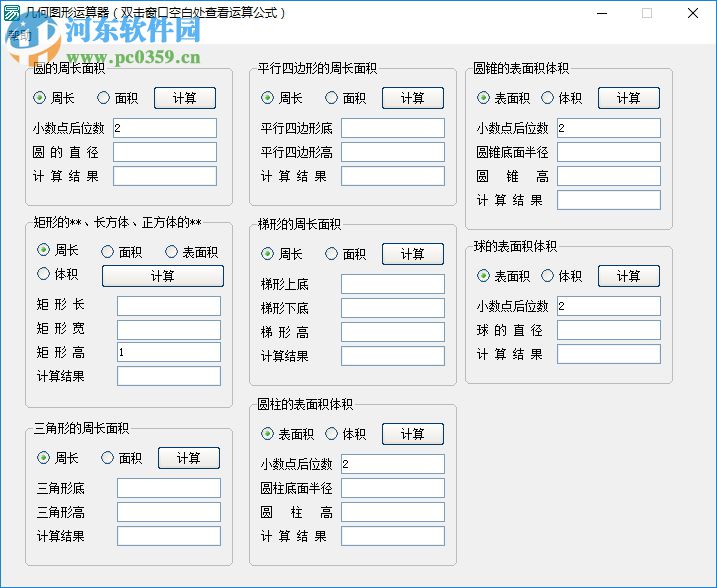Viewport: 717px width, 588px height.
Task: Click the 球的直径 input field
Action: click(609, 330)
